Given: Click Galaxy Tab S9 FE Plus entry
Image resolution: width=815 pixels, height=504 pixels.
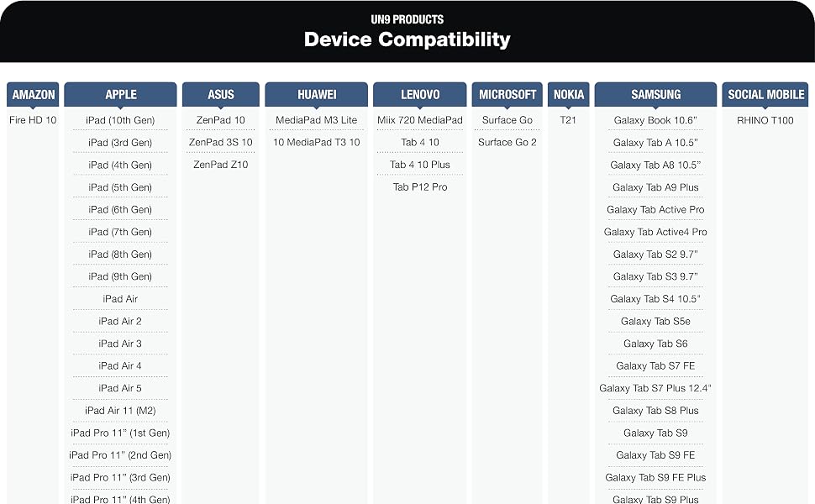Looking at the screenshot, I should [655, 477].
